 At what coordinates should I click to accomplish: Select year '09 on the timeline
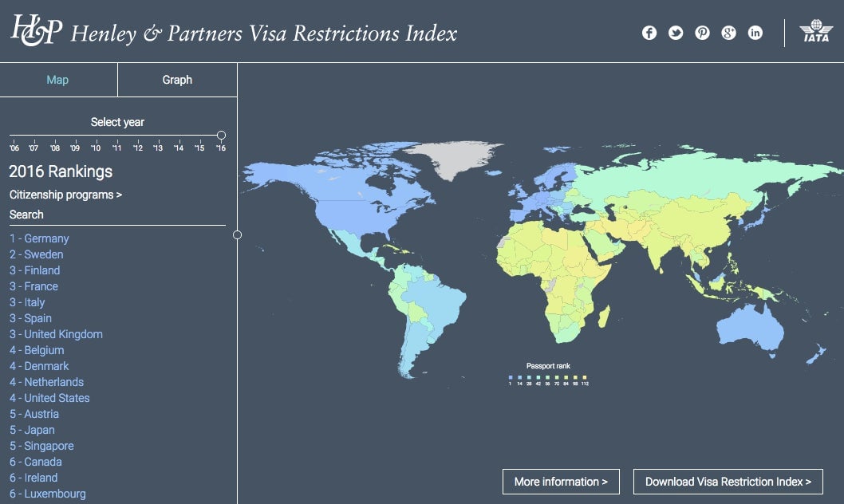pyautogui.click(x=75, y=148)
